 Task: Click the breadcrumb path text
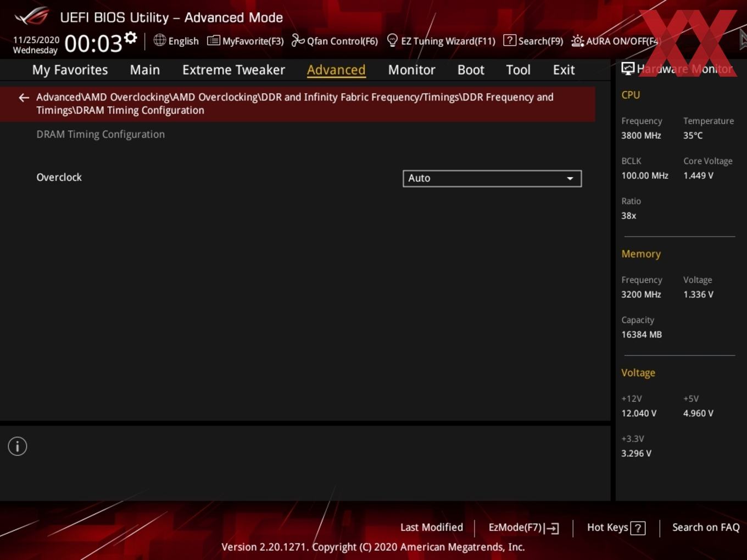295,103
